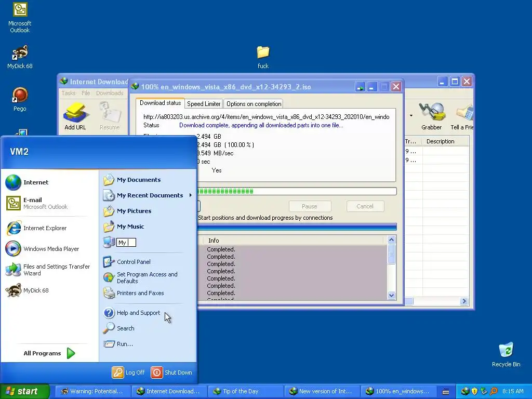Click the Grabber toolbar icon in IDM
This screenshot has height=399, width=532.
pos(431,116)
